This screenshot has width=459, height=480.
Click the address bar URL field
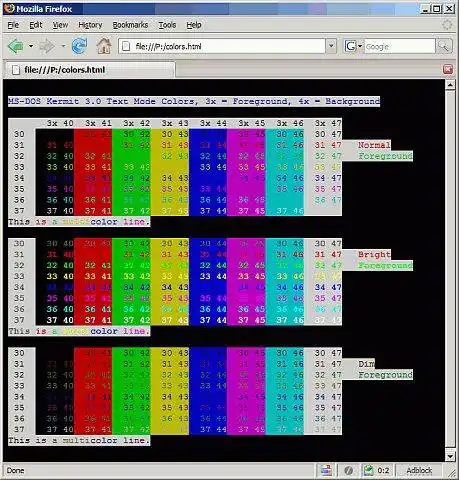tap(222, 46)
